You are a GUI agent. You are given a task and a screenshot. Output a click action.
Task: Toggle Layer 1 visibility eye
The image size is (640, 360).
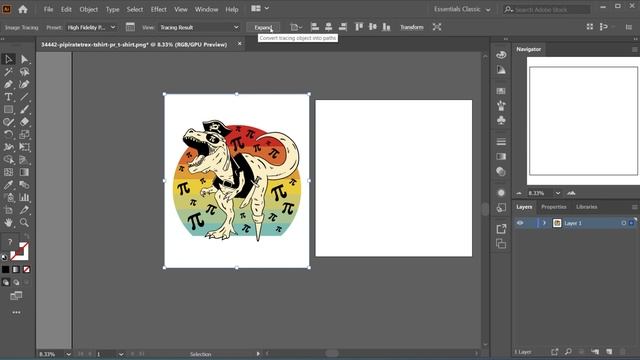520,223
